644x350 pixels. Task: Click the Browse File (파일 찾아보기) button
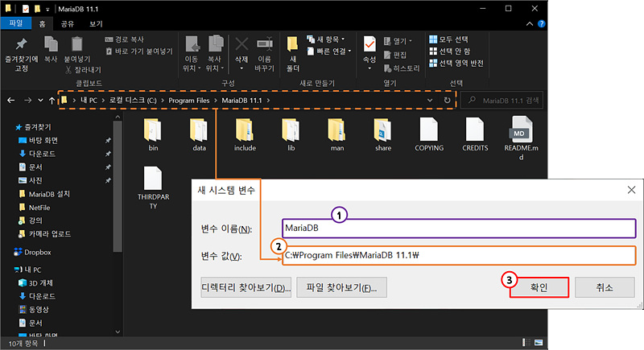click(x=341, y=287)
